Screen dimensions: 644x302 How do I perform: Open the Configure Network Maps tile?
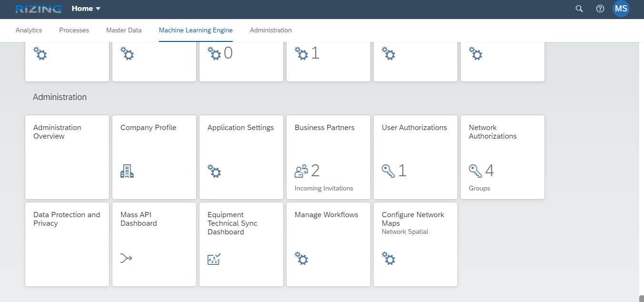416,244
